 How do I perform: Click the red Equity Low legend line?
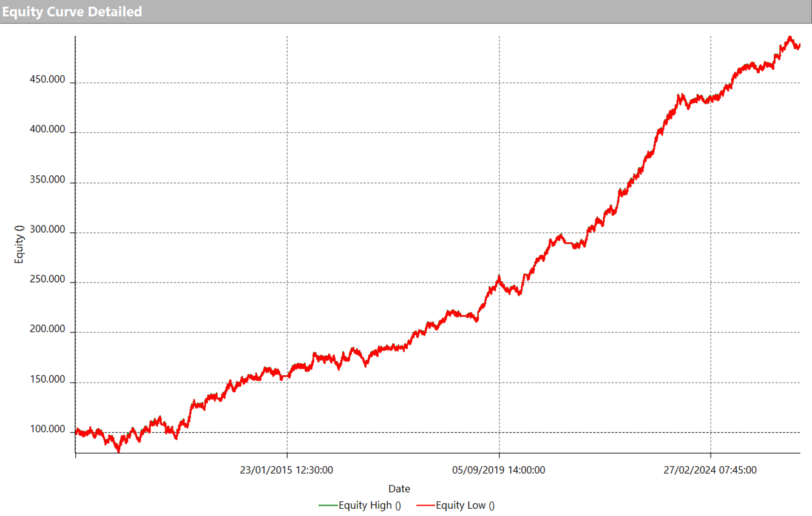[425, 505]
